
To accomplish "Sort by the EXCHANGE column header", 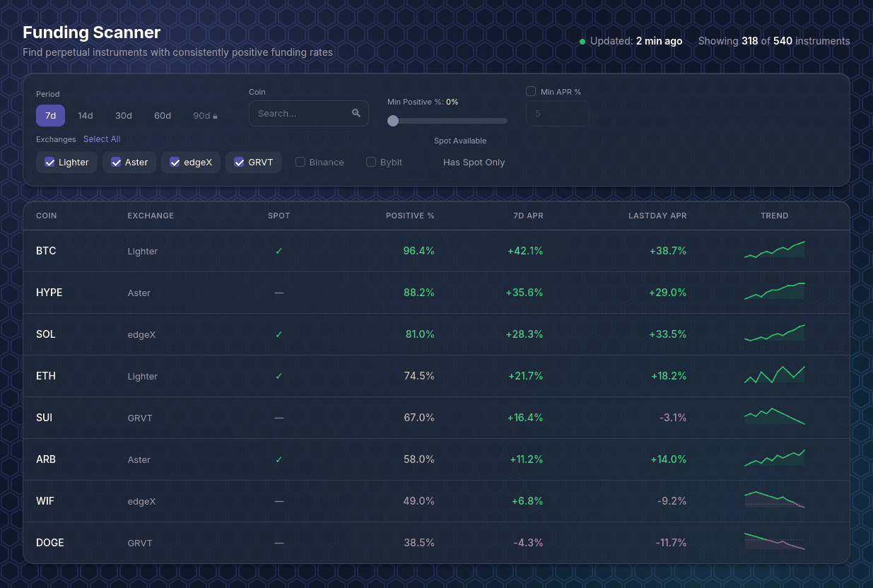I will pyautogui.click(x=151, y=216).
